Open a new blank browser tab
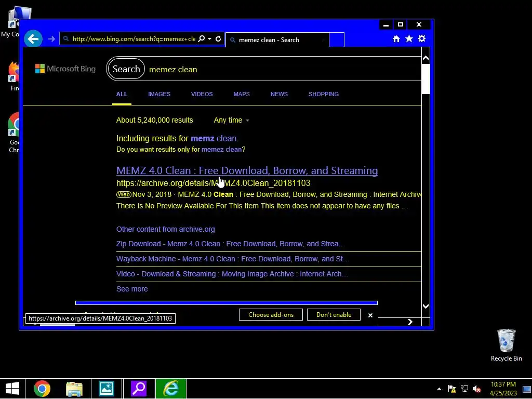 (337, 39)
